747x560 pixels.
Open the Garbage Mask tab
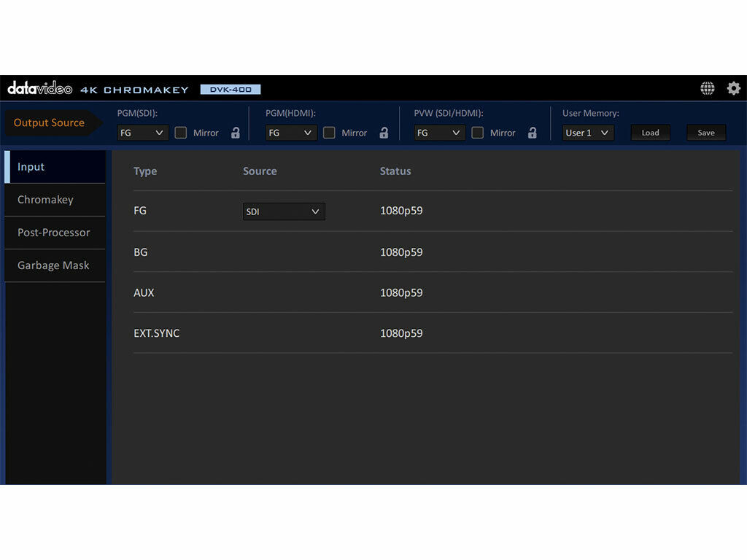click(x=55, y=265)
